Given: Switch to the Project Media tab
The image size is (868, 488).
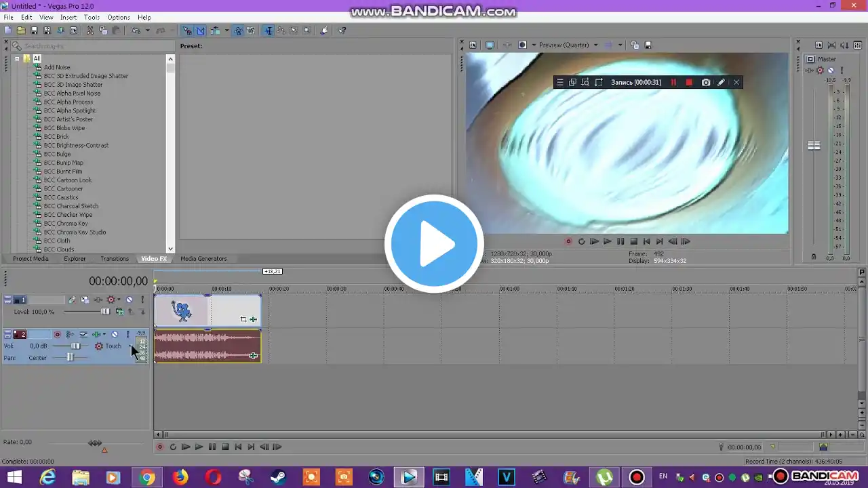Looking at the screenshot, I should click(31, 259).
